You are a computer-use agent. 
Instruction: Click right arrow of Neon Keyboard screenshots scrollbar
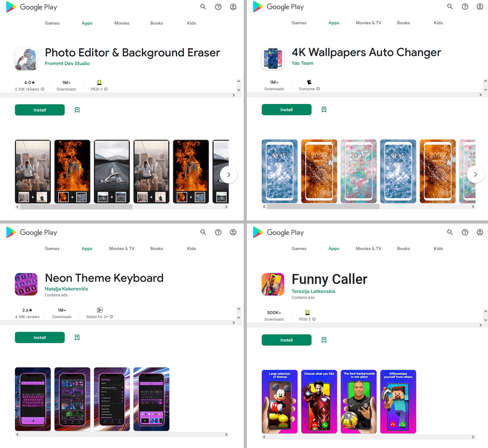[226, 434]
